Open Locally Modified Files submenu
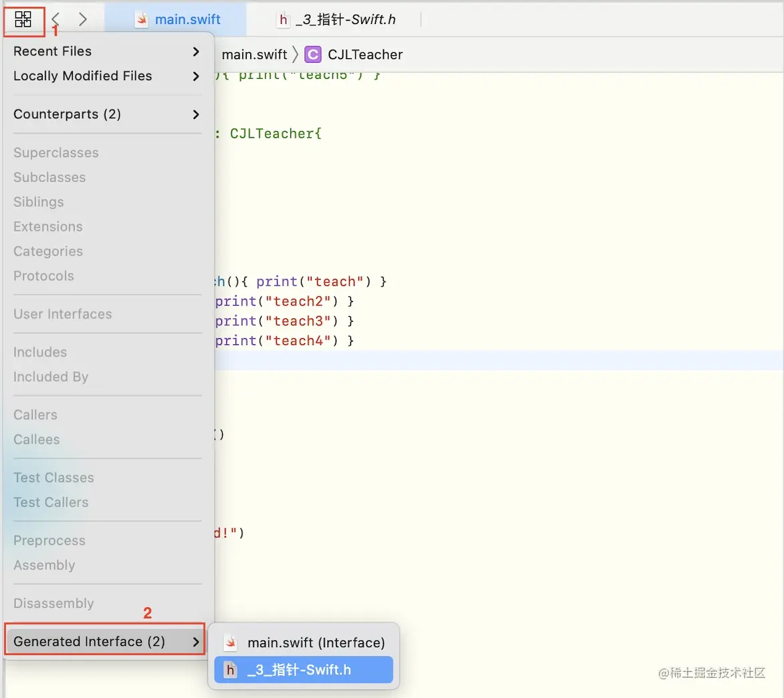784x698 pixels. pyautogui.click(x=107, y=76)
